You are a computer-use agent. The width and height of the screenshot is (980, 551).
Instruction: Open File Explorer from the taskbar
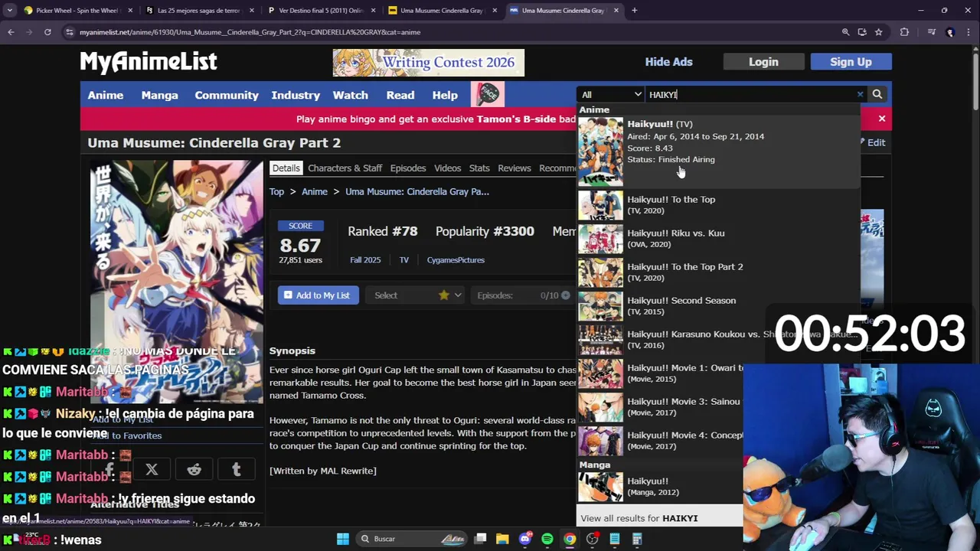[502, 539]
